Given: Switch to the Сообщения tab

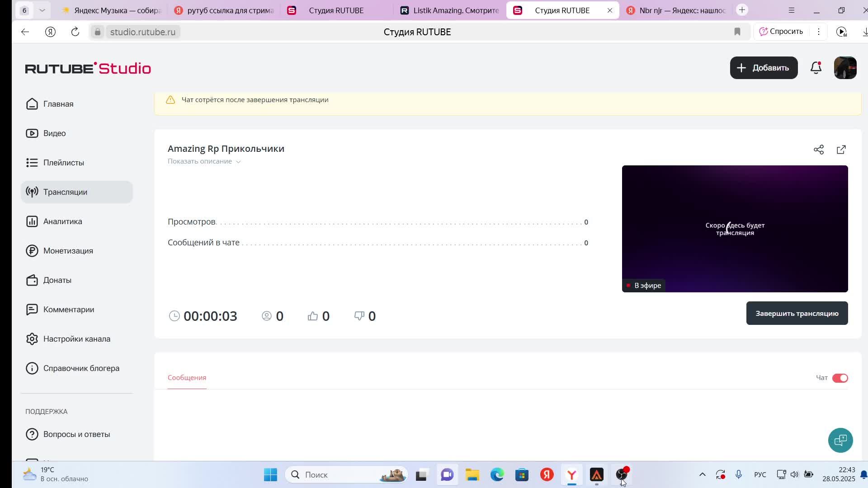Looking at the screenshot, I should pos(187,378).
